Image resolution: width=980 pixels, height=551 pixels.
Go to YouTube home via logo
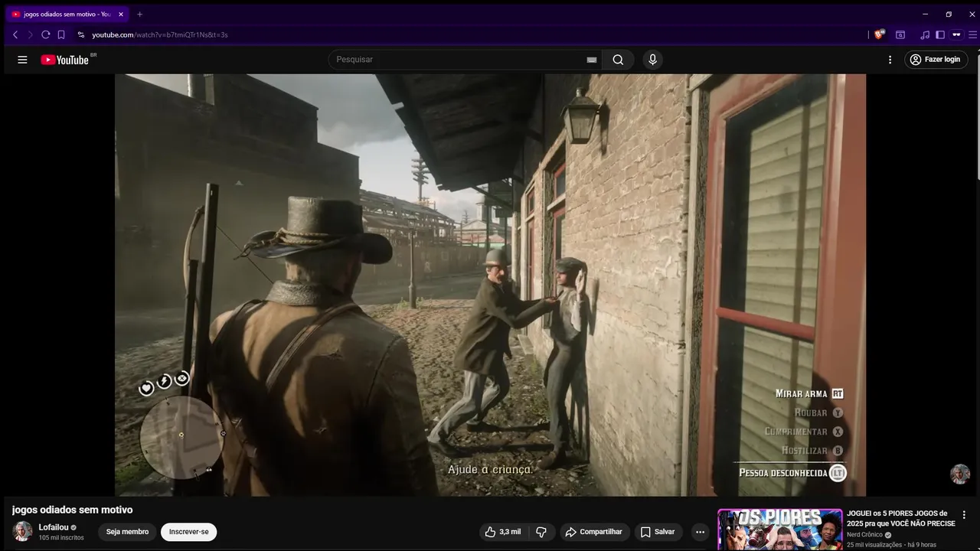point(65,60)
